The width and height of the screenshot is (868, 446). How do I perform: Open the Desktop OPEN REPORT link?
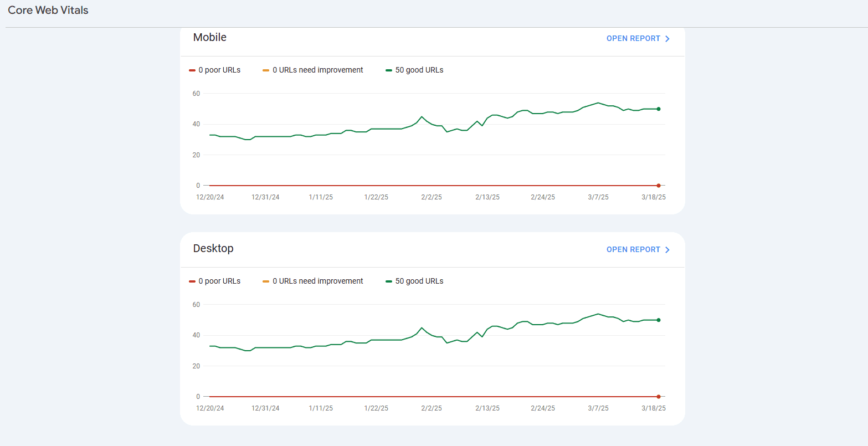click(x=633, y=249)
